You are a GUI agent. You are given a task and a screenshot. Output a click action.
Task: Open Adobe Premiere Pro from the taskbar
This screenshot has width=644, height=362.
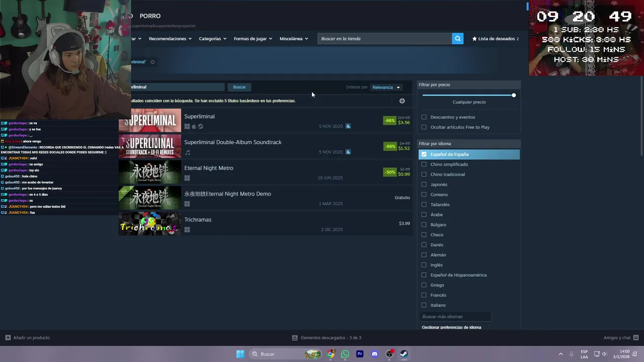click(x=360, y=354)
